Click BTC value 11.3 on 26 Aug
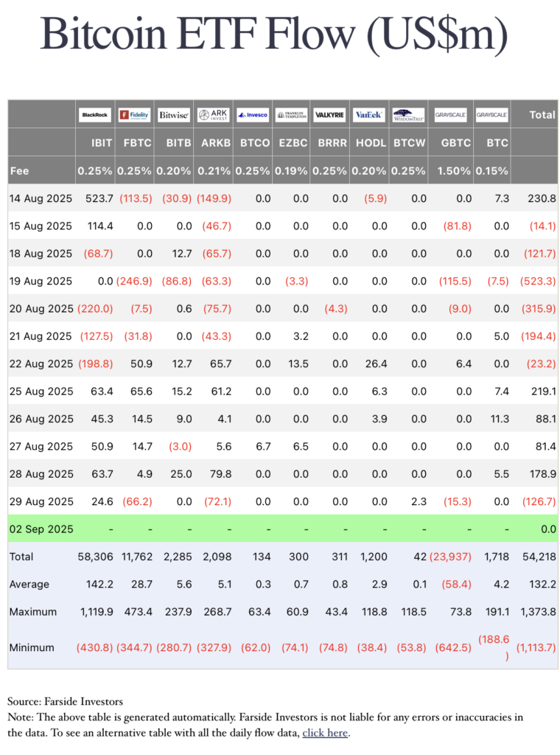This screenshot has height=755, width=560. coord(500,419)
